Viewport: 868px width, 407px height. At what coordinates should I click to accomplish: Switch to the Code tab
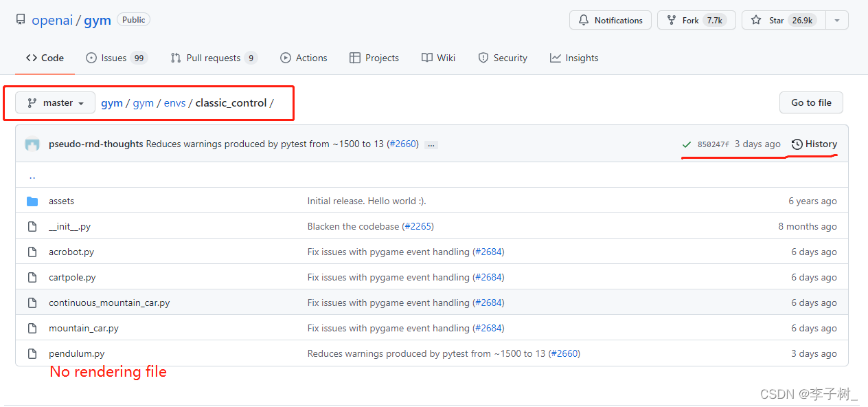coord(45,58)
